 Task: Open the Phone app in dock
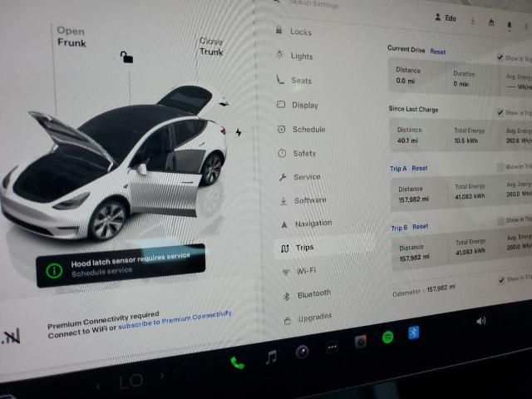click(237, 362)
